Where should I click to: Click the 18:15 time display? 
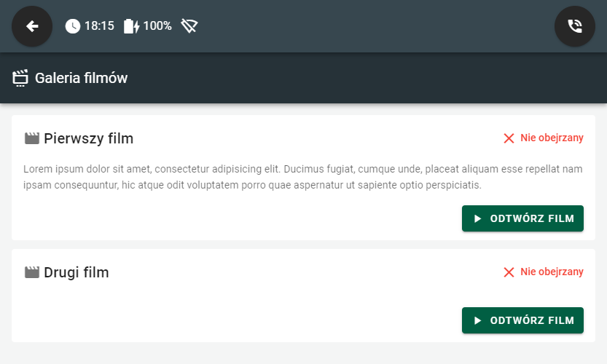click(99, 26)
